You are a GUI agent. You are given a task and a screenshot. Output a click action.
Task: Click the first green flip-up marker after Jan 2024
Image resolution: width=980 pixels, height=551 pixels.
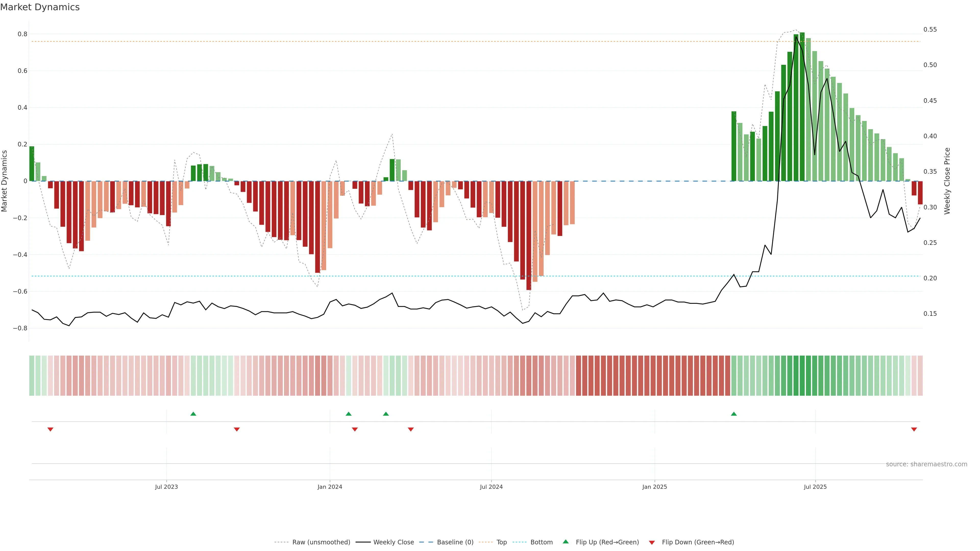click(348, 414)
